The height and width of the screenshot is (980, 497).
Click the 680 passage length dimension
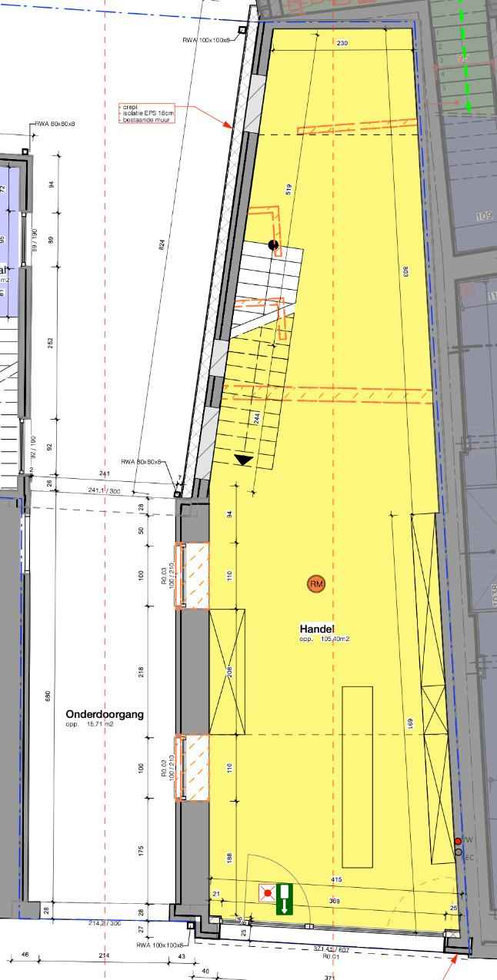pyautogui.click(x=48, y=696)
